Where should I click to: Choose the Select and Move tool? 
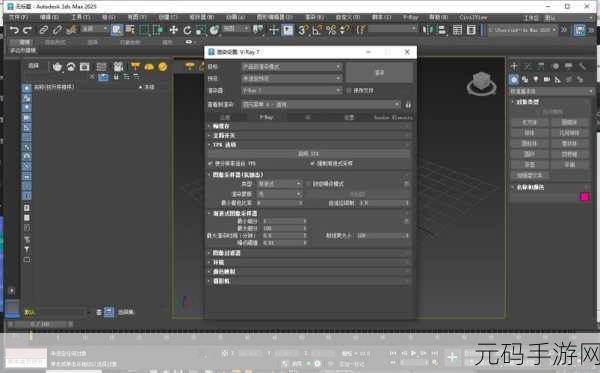pyautogui.click(x=173, y=30)
